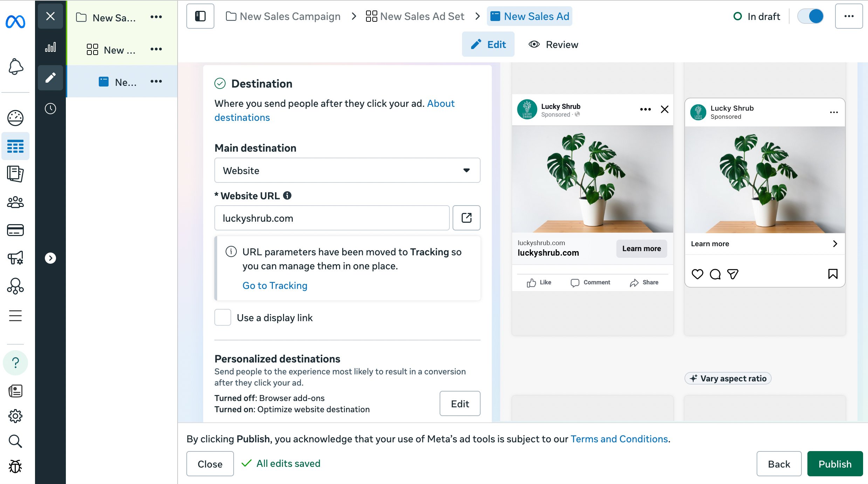868x484 pixels.
Task: Switch to the Review tab
Action: [x=553, y=44]
